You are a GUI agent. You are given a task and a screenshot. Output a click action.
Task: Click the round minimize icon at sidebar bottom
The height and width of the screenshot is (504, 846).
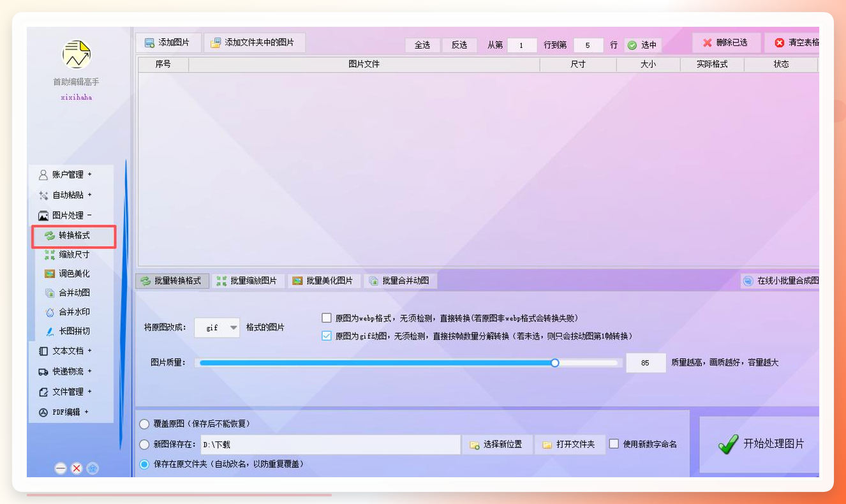(x=61, y=468)
